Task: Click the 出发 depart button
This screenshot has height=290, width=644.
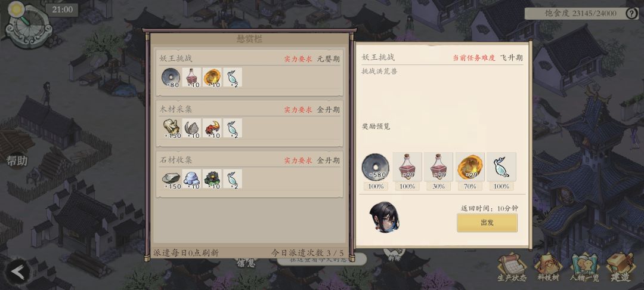Action: pyautogui.click(x=487, y=223)
